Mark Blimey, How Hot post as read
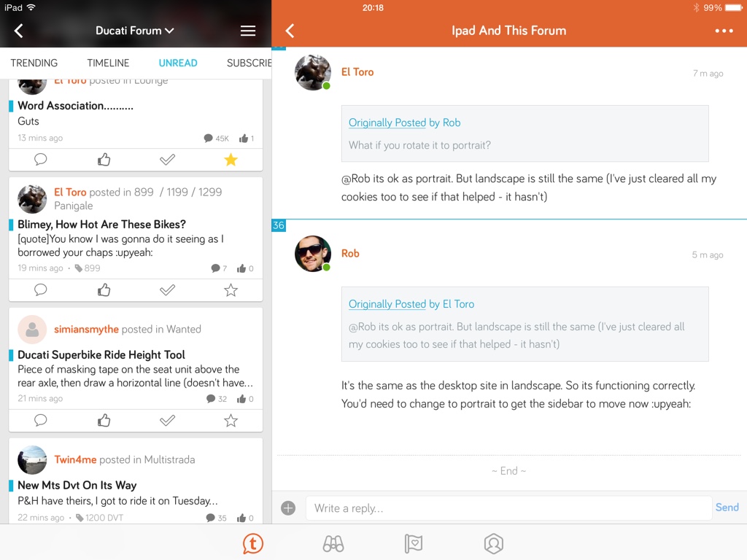The width and height of the screenshot is (747, 560). tap(167, 290)
